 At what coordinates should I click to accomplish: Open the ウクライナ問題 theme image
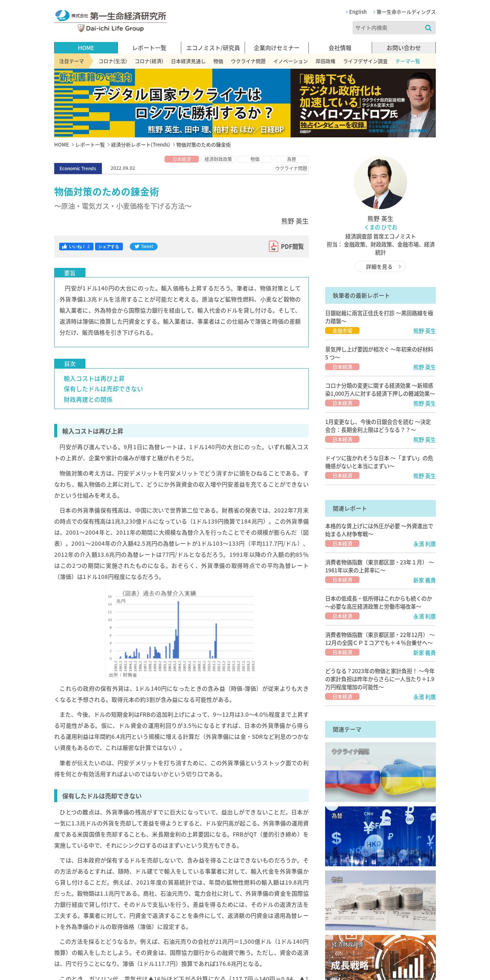click(380, 772)
